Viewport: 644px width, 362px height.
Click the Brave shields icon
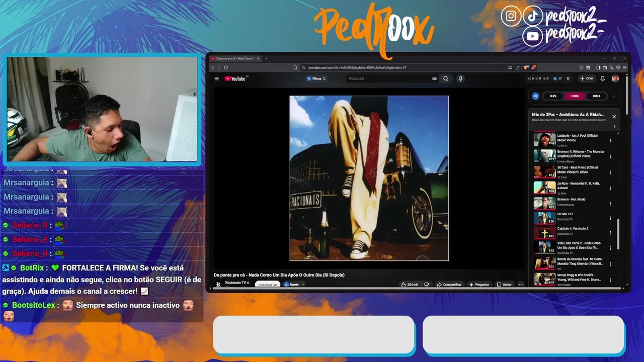coord(526,67)
